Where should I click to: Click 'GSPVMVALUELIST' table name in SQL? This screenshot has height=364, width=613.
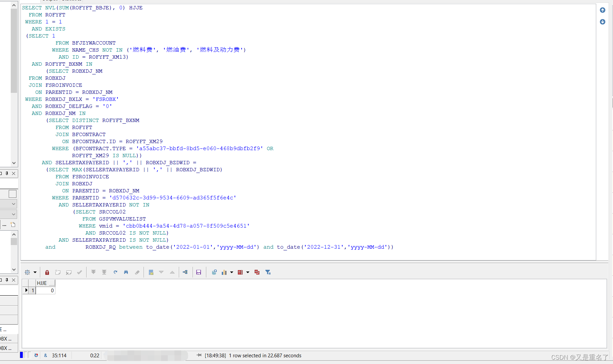122,219
